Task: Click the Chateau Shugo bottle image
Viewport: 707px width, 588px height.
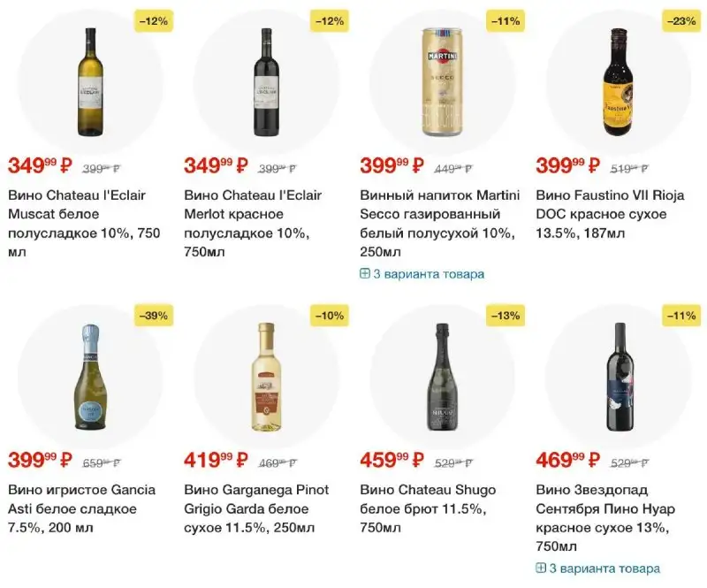Action: tap(443, 376)
